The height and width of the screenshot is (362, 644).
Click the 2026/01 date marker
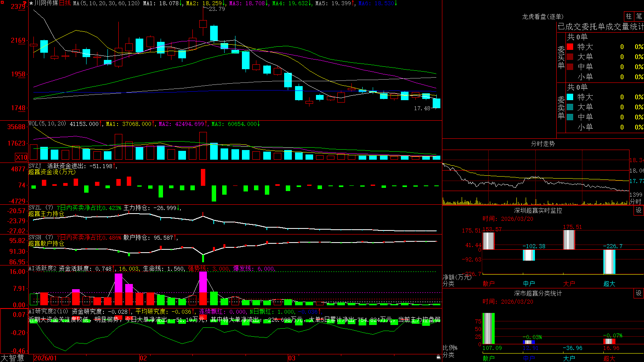[x=45, y=358]
